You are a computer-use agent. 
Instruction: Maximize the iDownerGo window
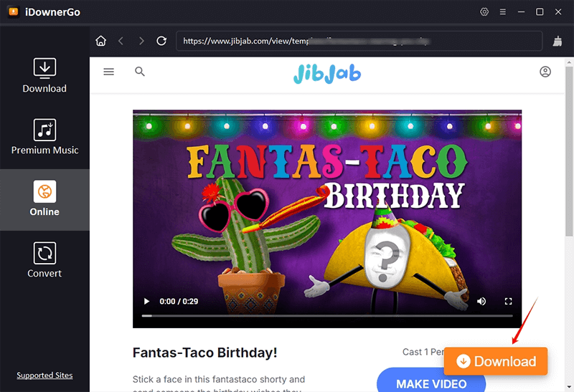[x=540, y=11]
